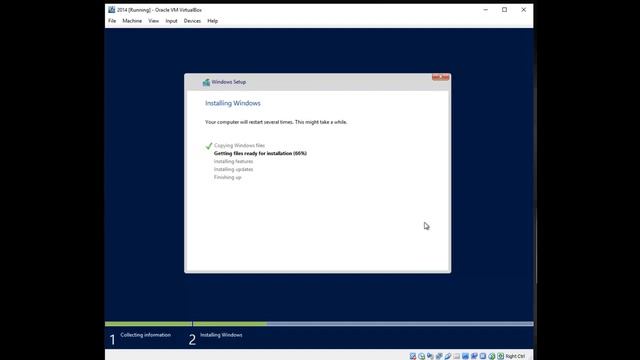The width and height of the screenshot is (640, 360).
Task: Open the View menu
Action: coord(153,21)
